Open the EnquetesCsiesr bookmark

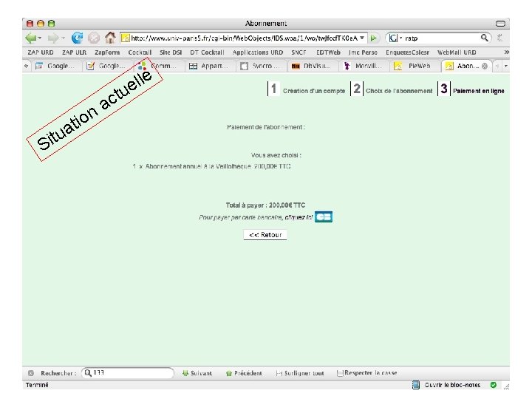click(407, 52)
